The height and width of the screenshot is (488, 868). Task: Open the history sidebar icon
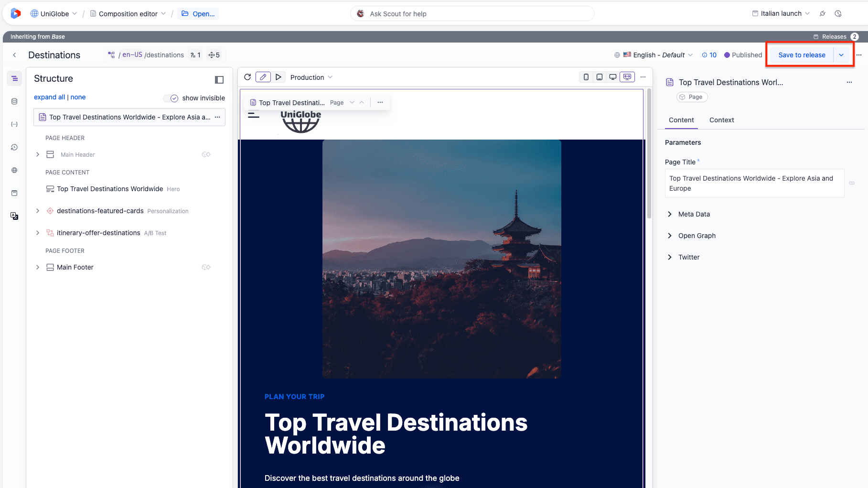pos(14,147)
